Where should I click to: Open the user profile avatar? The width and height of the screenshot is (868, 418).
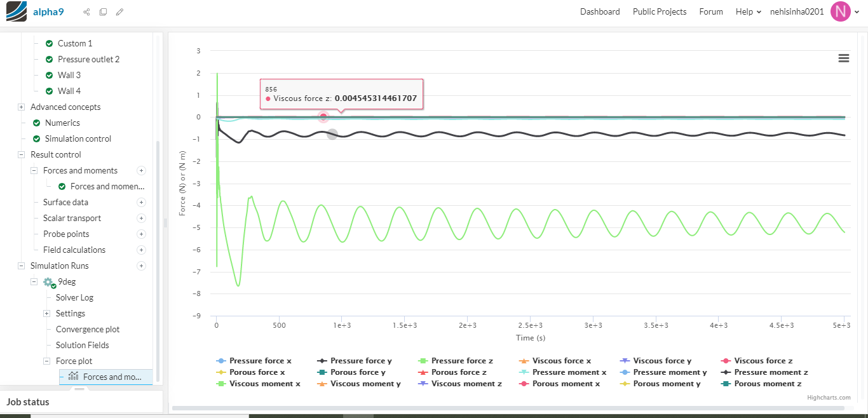tap(840, 11)
